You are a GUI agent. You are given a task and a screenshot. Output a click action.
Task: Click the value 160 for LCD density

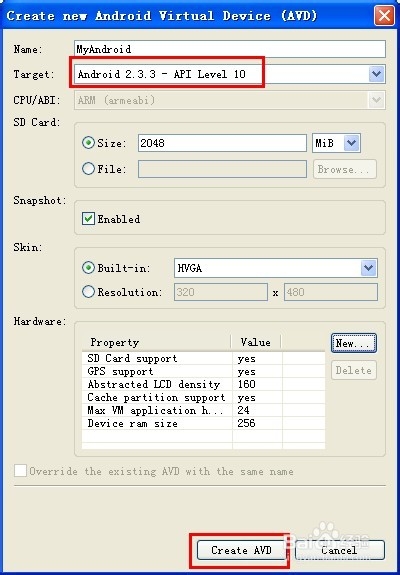click(246, 384)
